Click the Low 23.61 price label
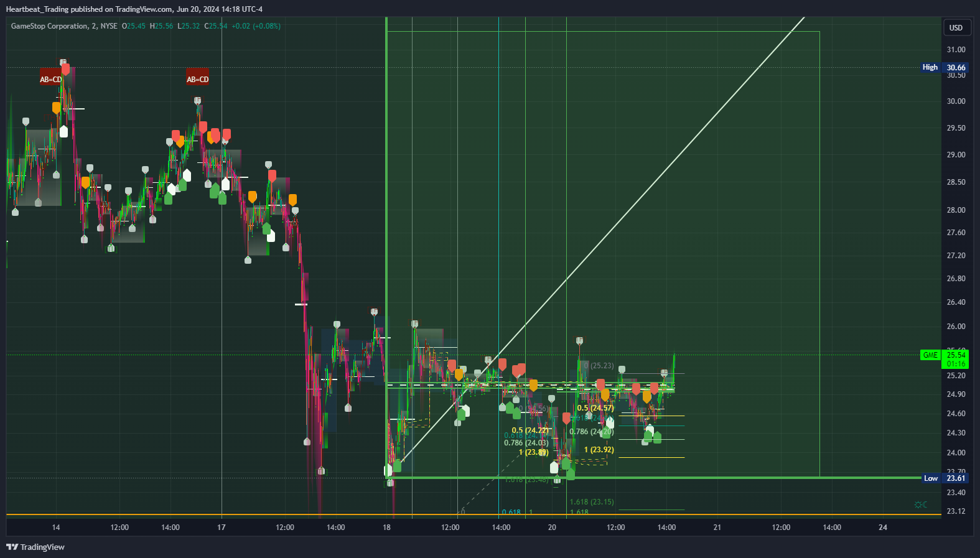Screen dimensions: 980x558 (945, 478)
